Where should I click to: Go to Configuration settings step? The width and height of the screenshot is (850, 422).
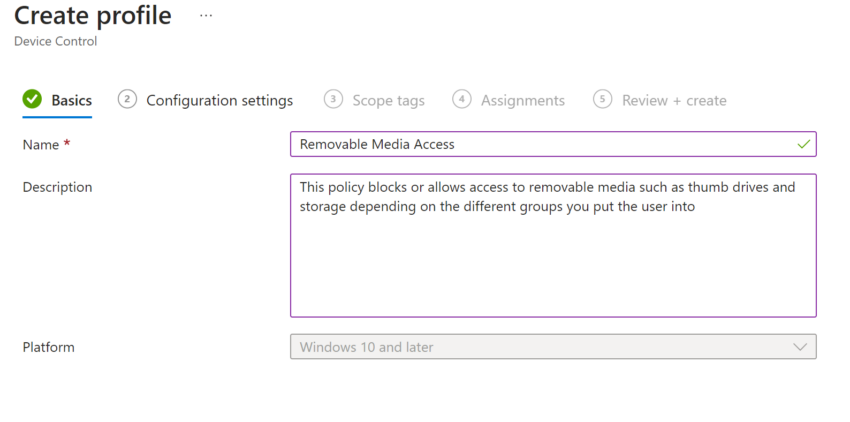point(220,100)
